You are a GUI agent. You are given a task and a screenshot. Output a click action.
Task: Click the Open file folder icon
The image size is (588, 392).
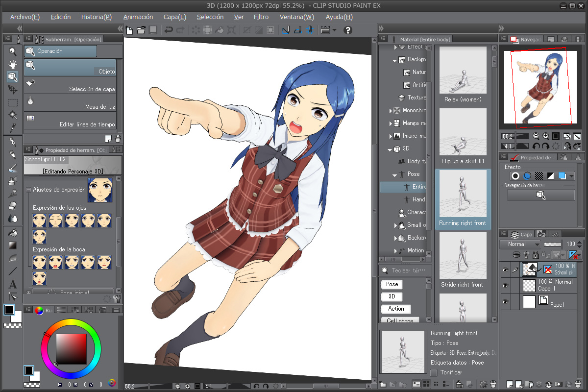141,30
